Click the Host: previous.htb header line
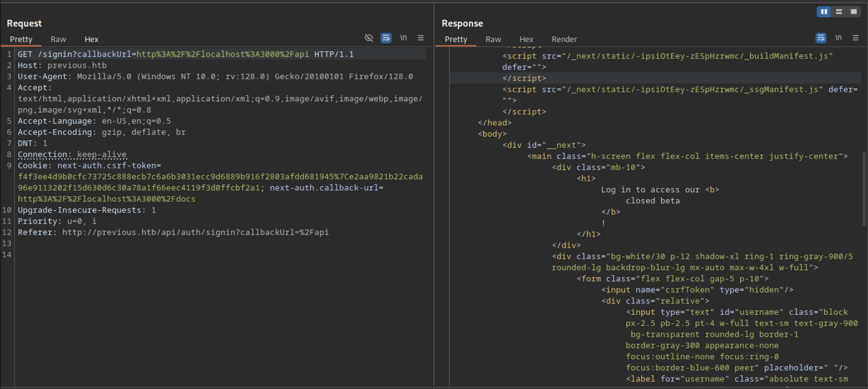The width and height of the screenshot is (868, 389). coord(62,65)
